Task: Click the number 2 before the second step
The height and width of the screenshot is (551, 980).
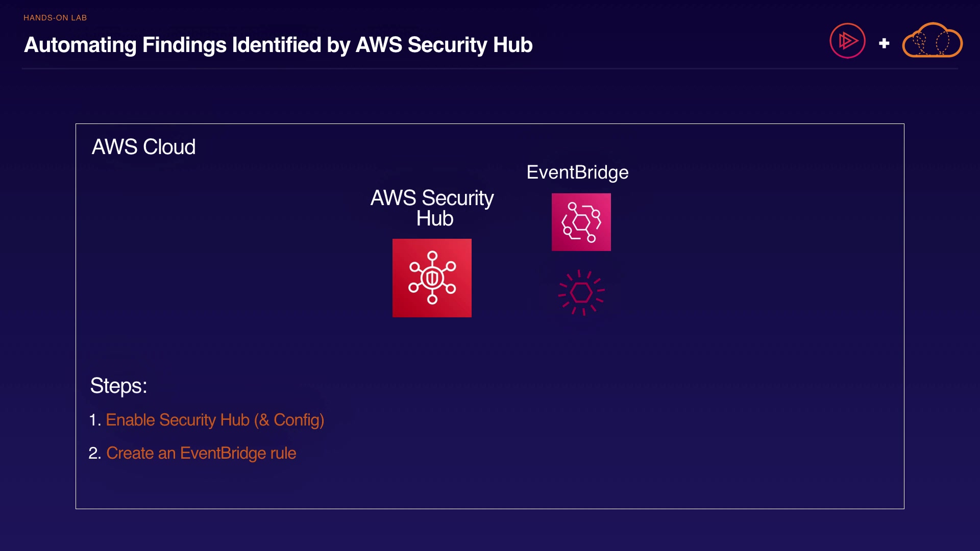Action: tap(94, 453)
